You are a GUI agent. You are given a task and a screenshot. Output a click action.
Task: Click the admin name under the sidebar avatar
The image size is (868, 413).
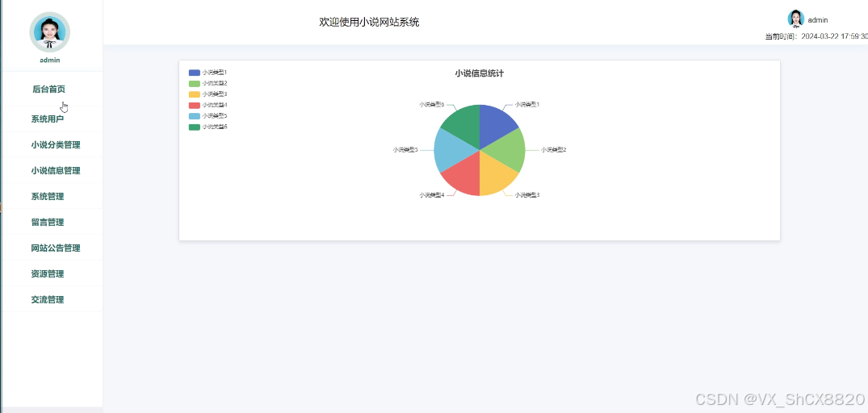50,60
